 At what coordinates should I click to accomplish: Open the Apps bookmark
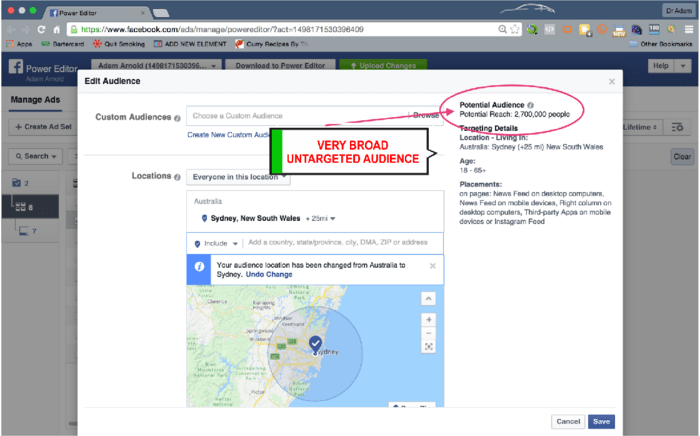pyautogui.click(x=19, y=44)
